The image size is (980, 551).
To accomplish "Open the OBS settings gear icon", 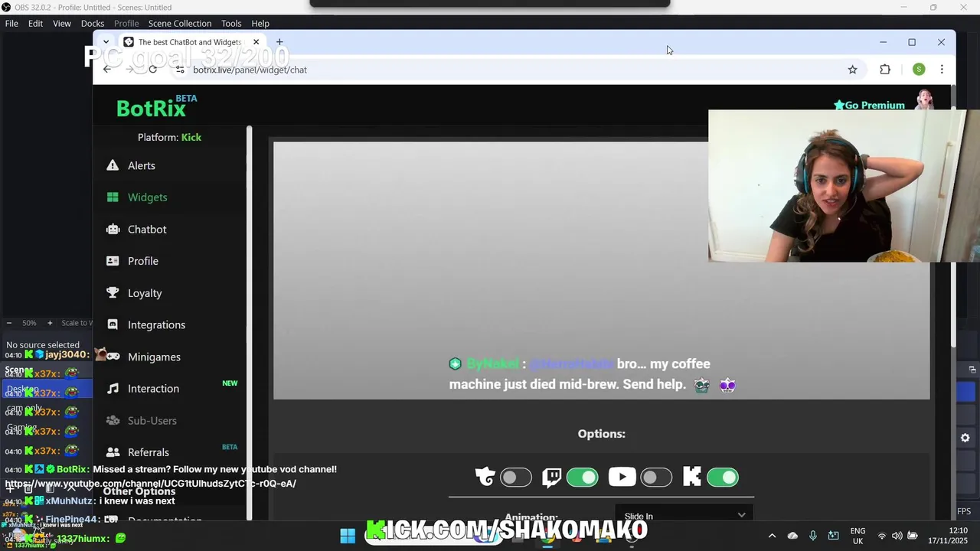I will point(965,438).
